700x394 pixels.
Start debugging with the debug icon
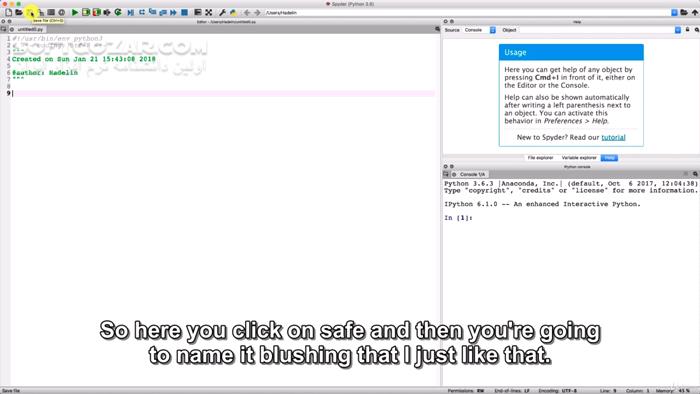(130, 12)
